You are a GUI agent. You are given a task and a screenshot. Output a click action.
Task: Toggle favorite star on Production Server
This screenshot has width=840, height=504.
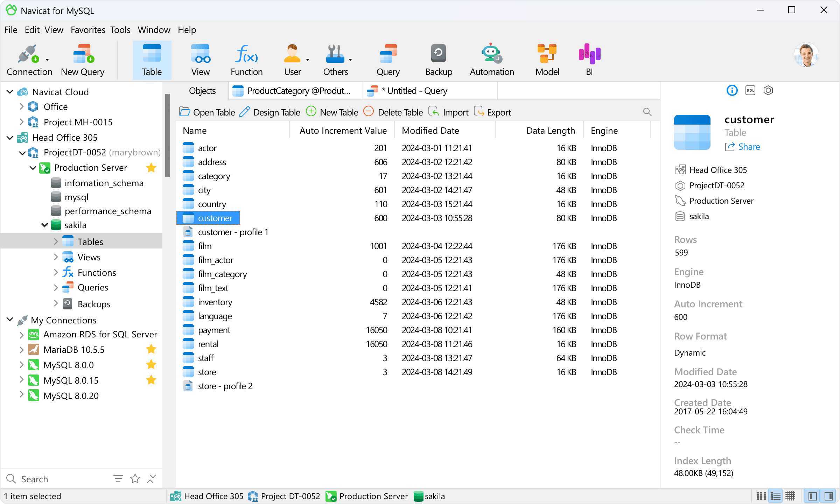pyautogui.click(x=151, y=168)
